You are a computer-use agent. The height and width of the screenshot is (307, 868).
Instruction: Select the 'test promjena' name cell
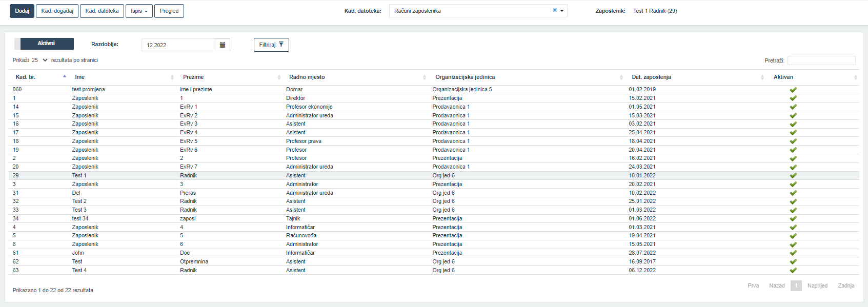(88, 89)
